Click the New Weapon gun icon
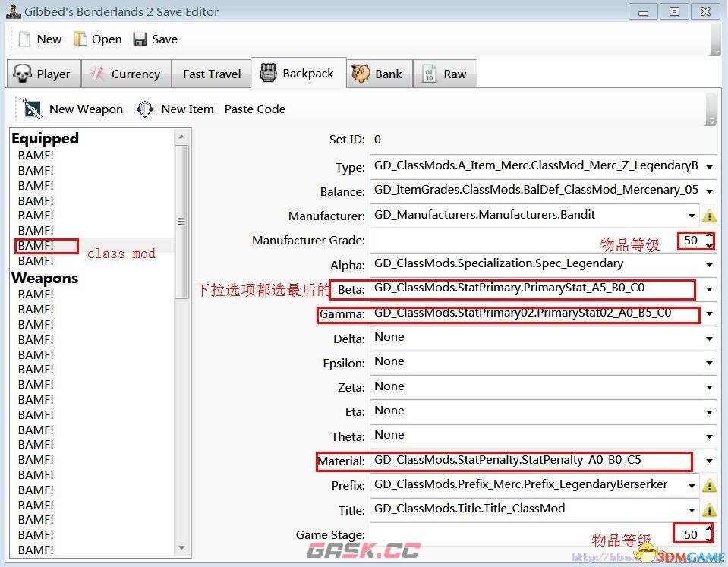This screenshot has width=728, height=567. [x=33, y=109]
